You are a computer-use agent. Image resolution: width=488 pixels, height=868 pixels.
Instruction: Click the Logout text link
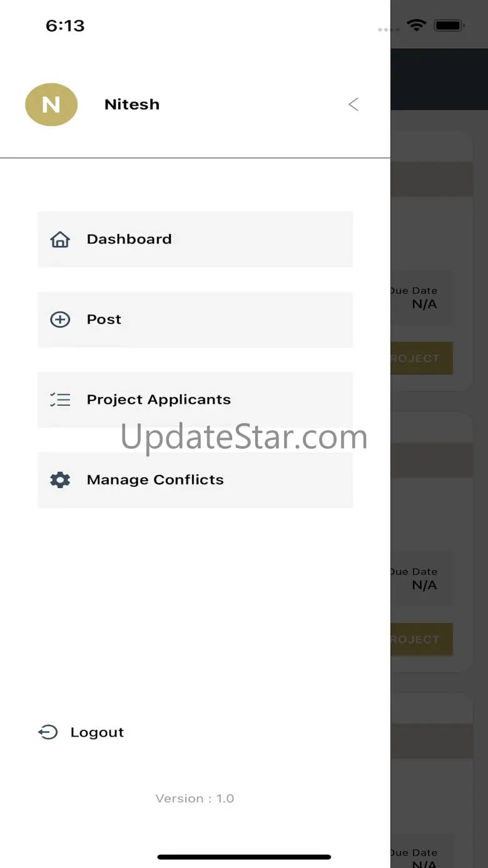97,732
